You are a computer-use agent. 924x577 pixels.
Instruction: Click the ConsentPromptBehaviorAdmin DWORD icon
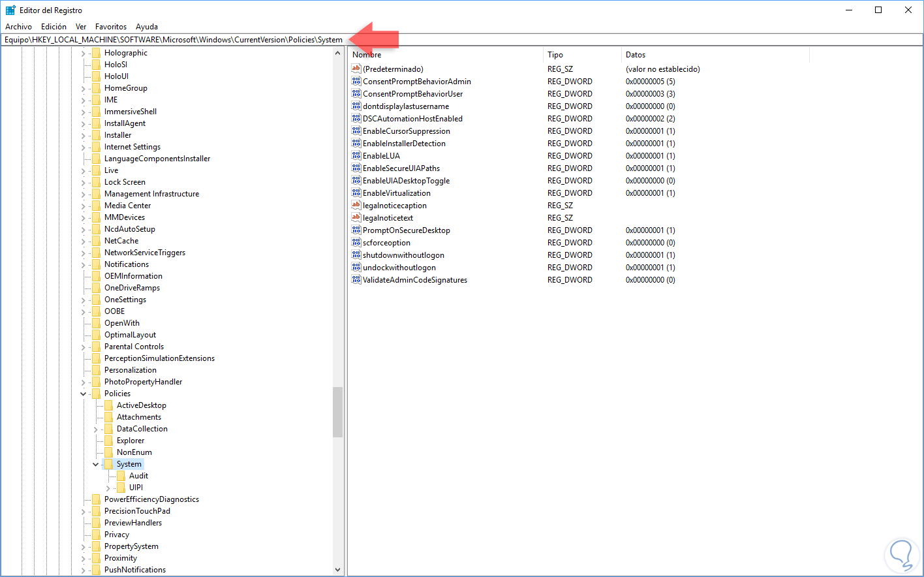click(x=356, y=82)
